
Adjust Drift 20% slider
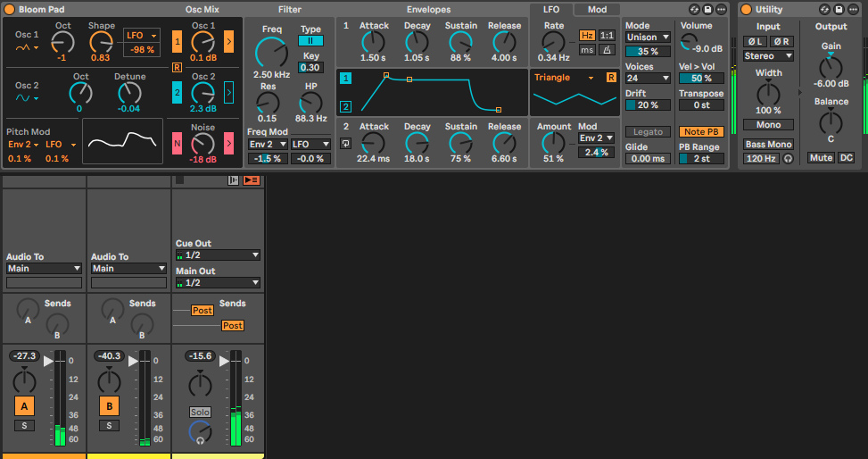coord(648,104)
